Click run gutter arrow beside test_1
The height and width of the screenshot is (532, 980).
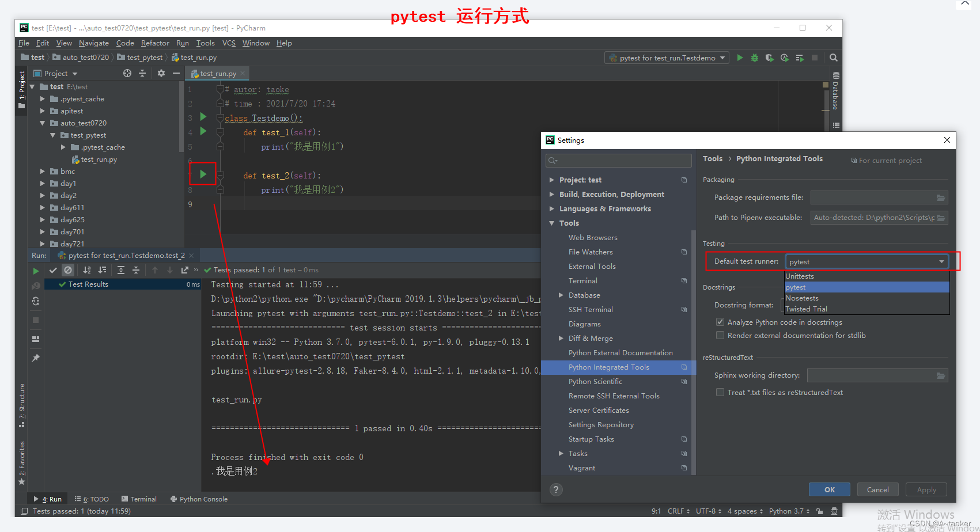(x=203, y=131)
